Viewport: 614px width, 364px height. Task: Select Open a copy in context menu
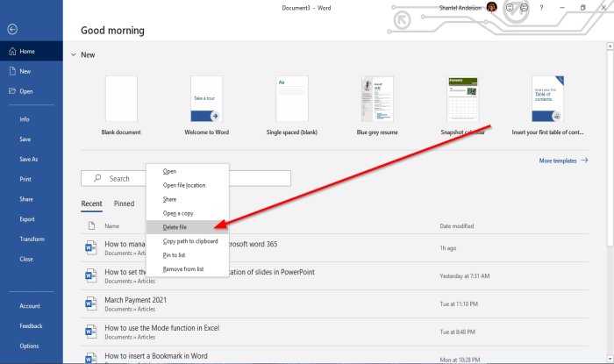click(187, 213)
